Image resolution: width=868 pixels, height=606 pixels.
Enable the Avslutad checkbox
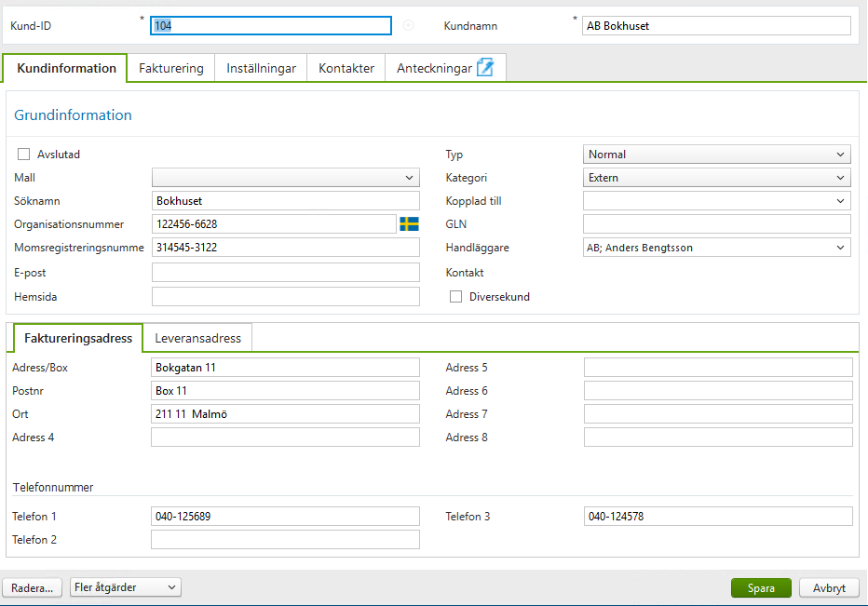pos(22,154)
